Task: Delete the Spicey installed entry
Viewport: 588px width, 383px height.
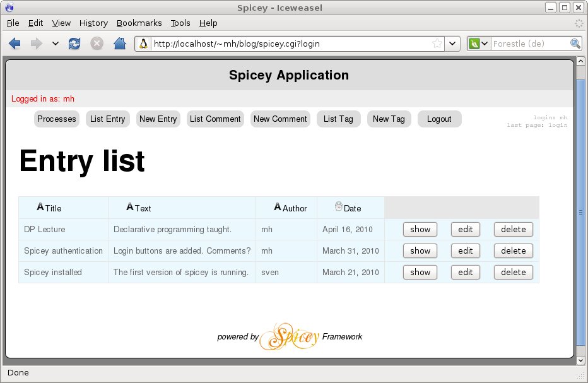Action: tap(514, 272)
